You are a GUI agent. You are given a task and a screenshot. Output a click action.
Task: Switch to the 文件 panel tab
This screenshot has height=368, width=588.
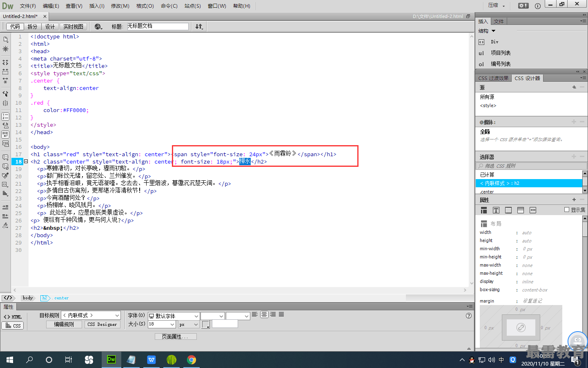point(499,21)
